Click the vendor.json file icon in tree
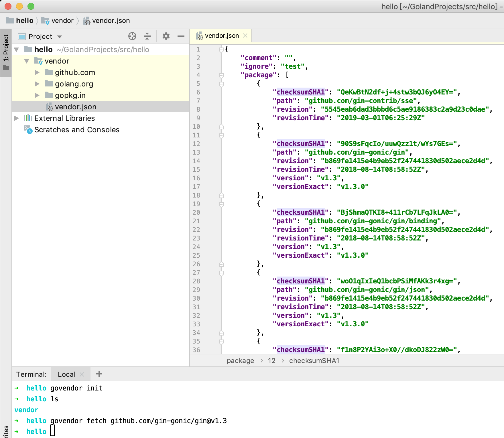The height and width of the screenshot is (438, 504). (x=50, y=107)
